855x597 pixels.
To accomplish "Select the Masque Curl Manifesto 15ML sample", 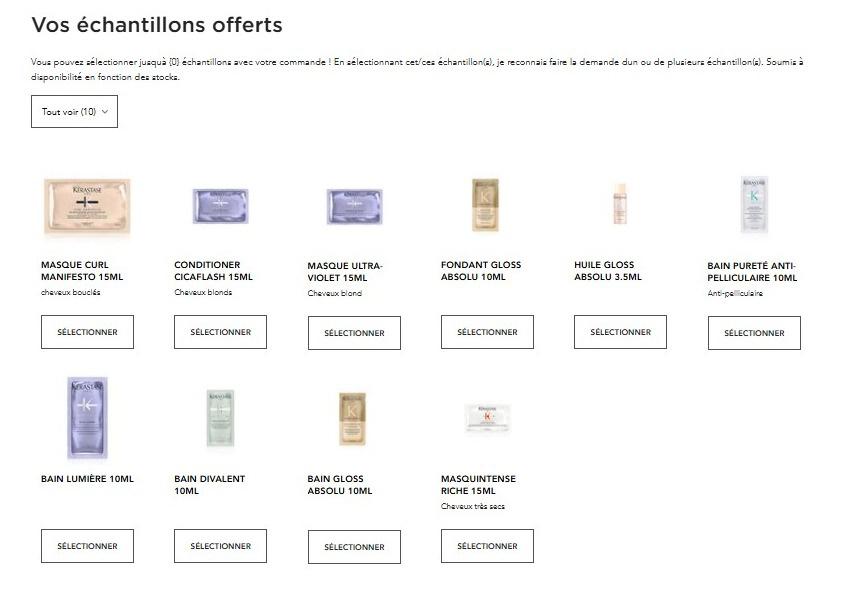I will coord(87,332).
